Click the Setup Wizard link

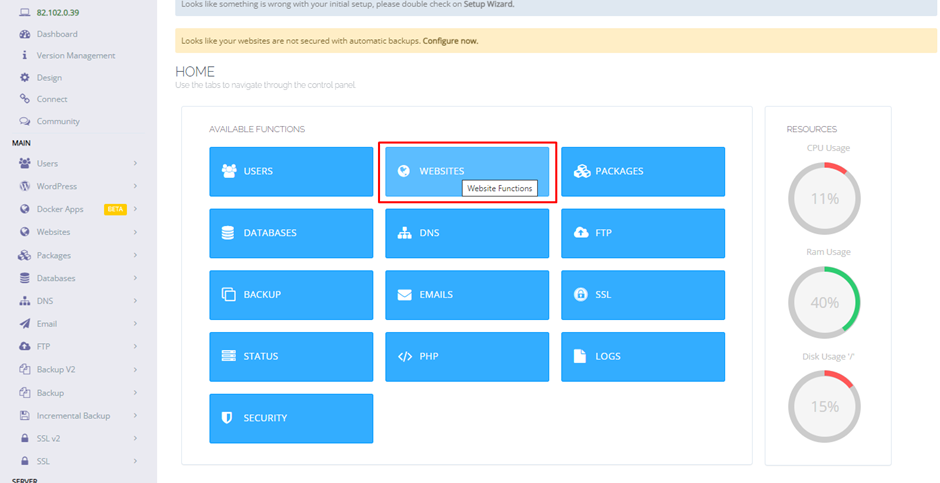pyautogui.click(x=488, y=4)
